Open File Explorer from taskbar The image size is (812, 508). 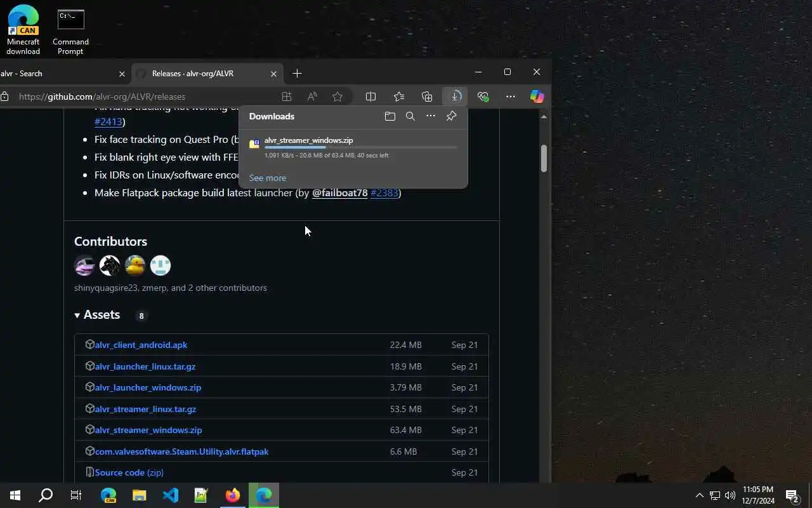point(140,495)
